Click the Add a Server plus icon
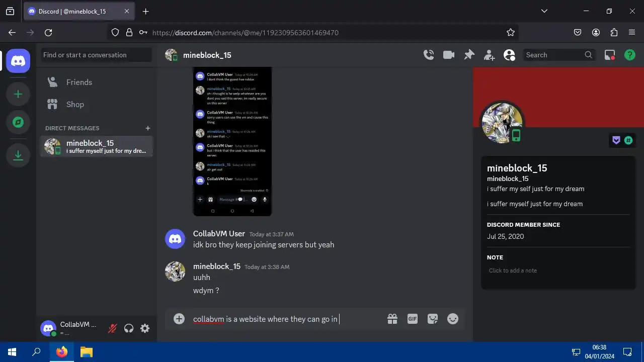644x362 pixels. tap(18, 94)
